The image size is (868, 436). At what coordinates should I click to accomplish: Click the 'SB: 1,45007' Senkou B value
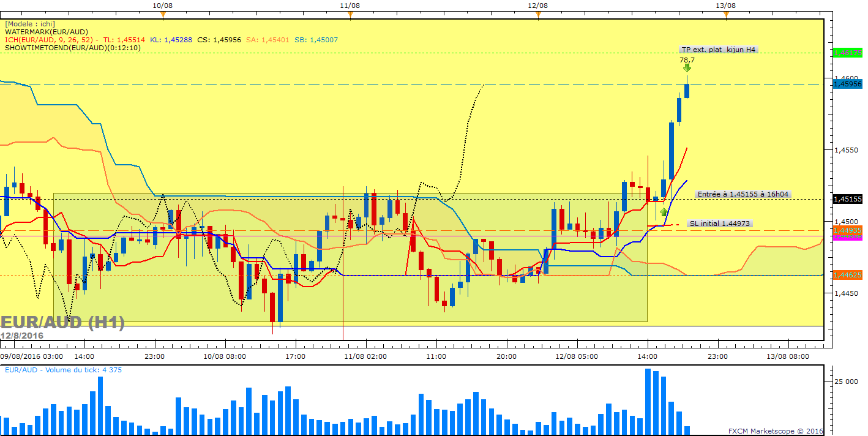316,40
